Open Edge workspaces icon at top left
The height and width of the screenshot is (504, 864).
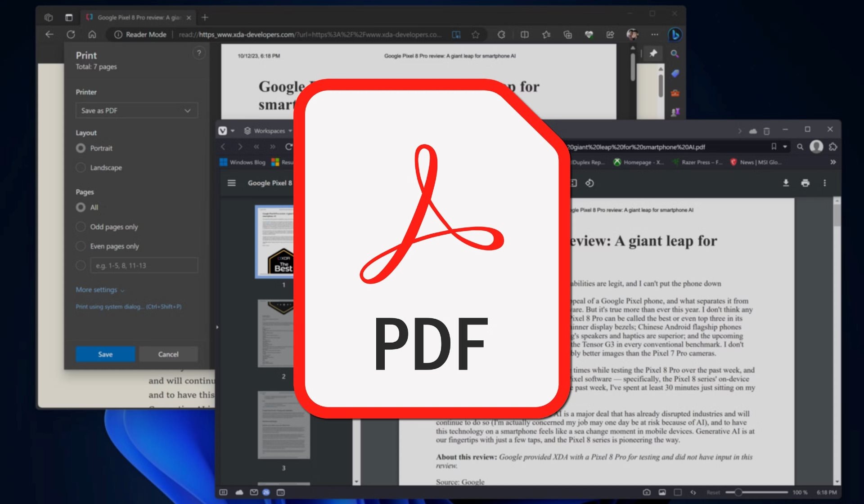(x=49, y=18)
